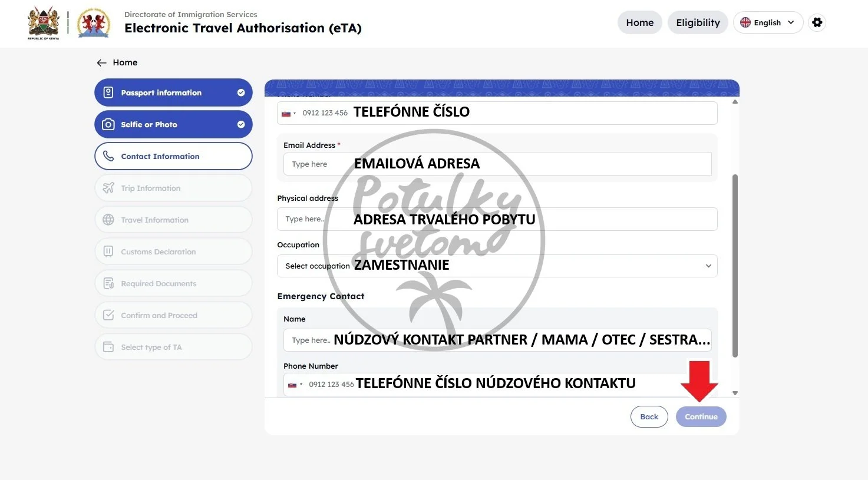Screen dimensions: 868x480
Task: Click the Travel Information globe icon
Action: coord(108,220)
